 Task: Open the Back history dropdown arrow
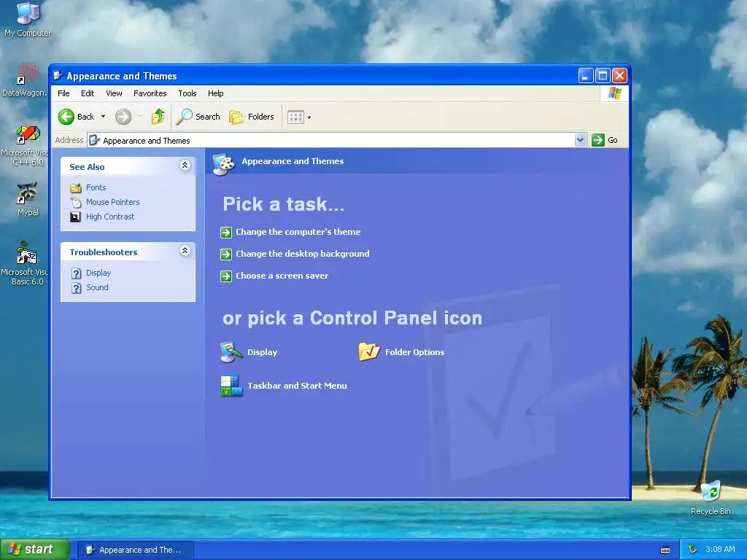click(103, 117)
